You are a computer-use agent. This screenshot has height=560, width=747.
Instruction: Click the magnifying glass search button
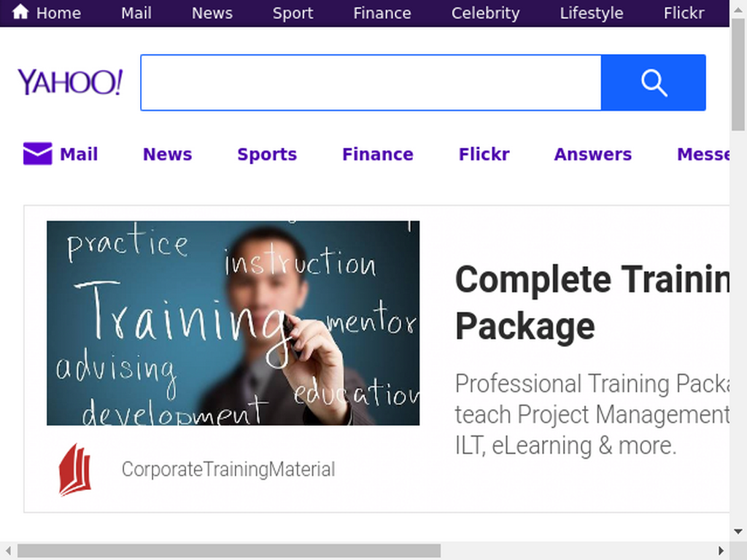[653, 83]
